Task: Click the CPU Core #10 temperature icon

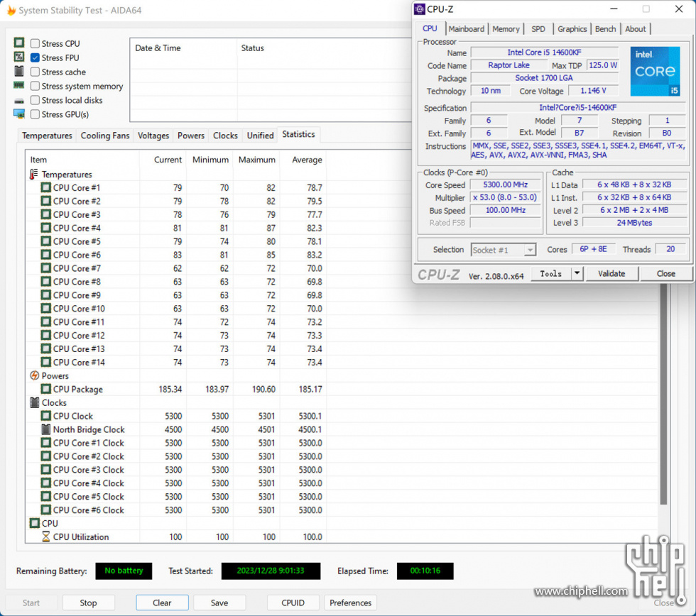Action: tap(45, 308)
